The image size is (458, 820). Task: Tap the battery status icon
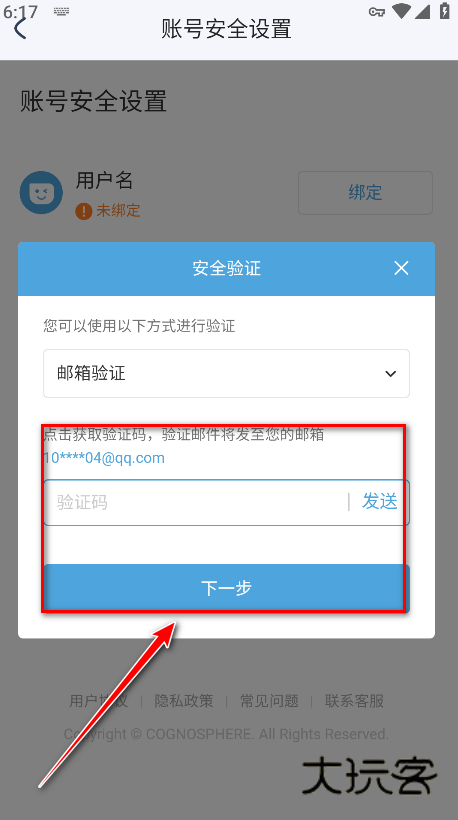coord(444,10)
